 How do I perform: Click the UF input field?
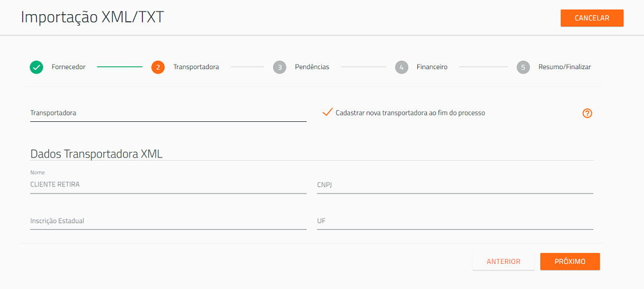click(455, 221)
